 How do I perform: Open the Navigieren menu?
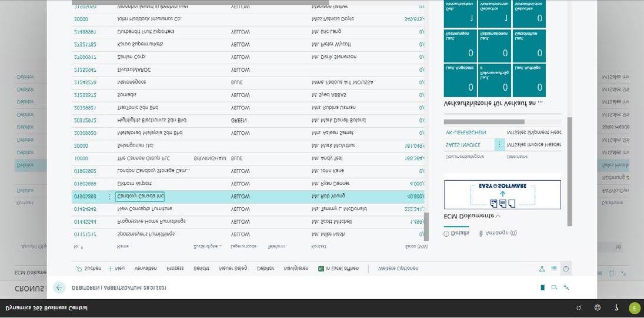pos(296,268)
